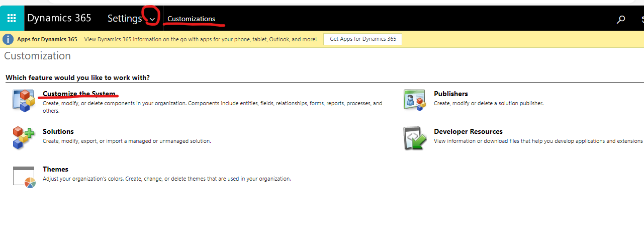Click the Dynamics 365 home title
This screenshot has height=239, width=644.
[59, 18]
